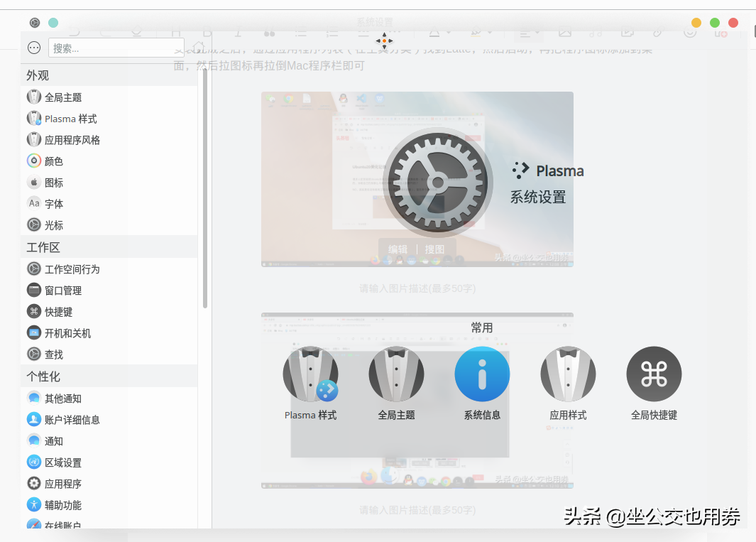Image resolution: width=756 pixels, height=542 pixels.
Task: Click the large system settings gear icon
Action: tap(438, 183)
